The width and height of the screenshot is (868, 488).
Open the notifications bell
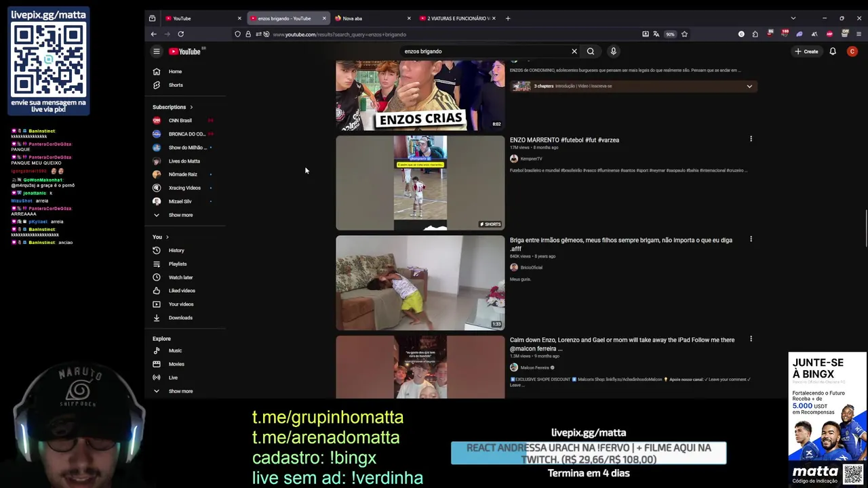[x=833, y=52]
